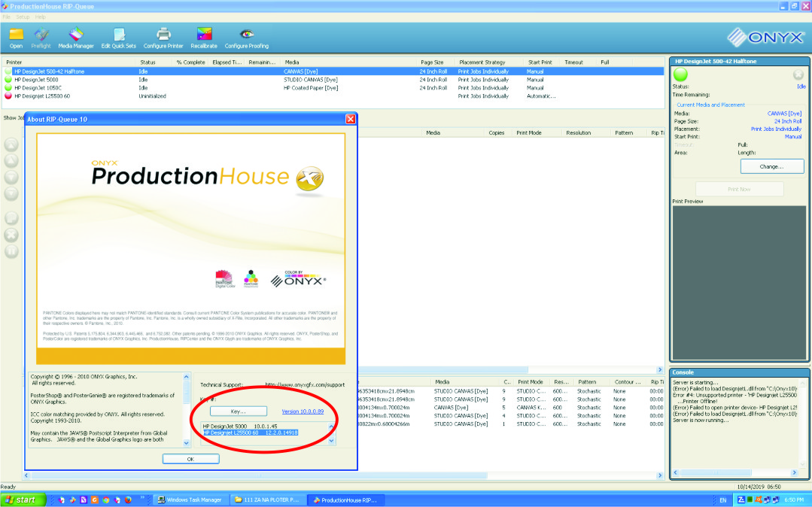812x507 pixels.
Task: Click green status light of HP DesignJet 5000
Action: [x=8, y=80]
